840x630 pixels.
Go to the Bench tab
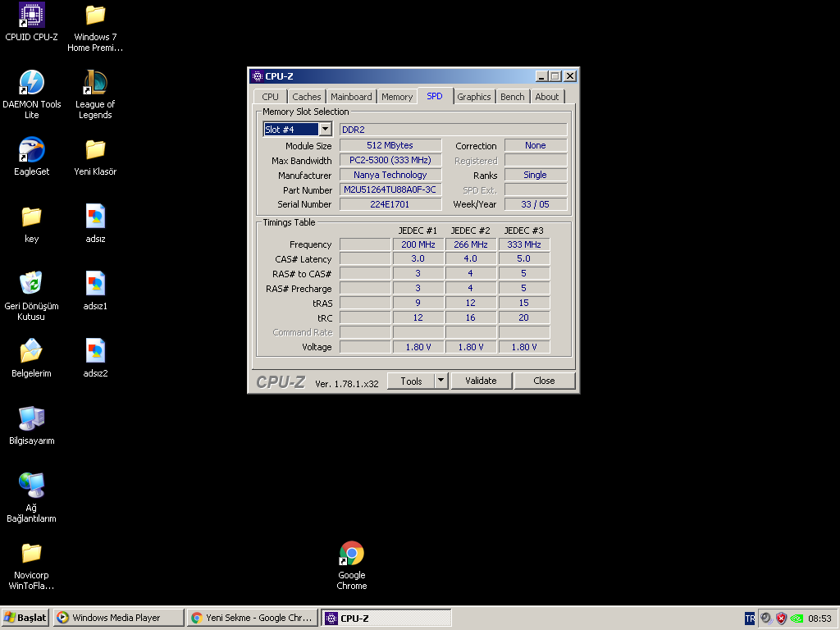[x=512, y=97]
